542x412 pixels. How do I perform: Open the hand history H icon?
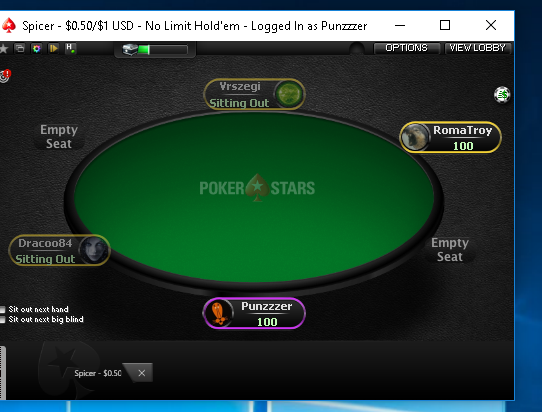click(71, 48)
